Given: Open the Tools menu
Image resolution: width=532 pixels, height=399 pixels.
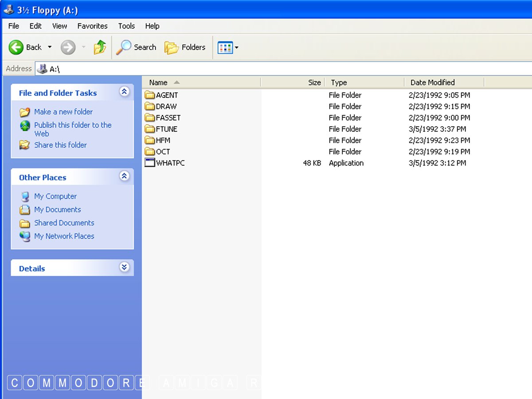Looking at the screenshot, I should [126, 26].
